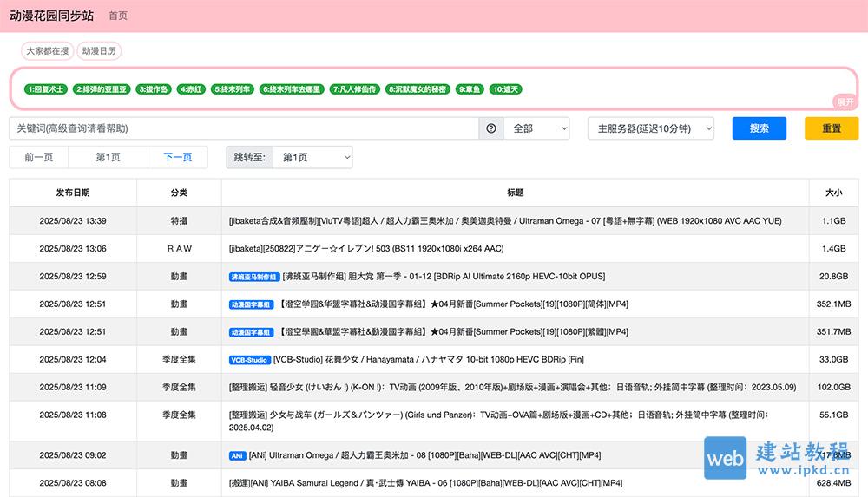
Task: Select hot tag 7:凡人修仙传
Action: coord(355,89)
